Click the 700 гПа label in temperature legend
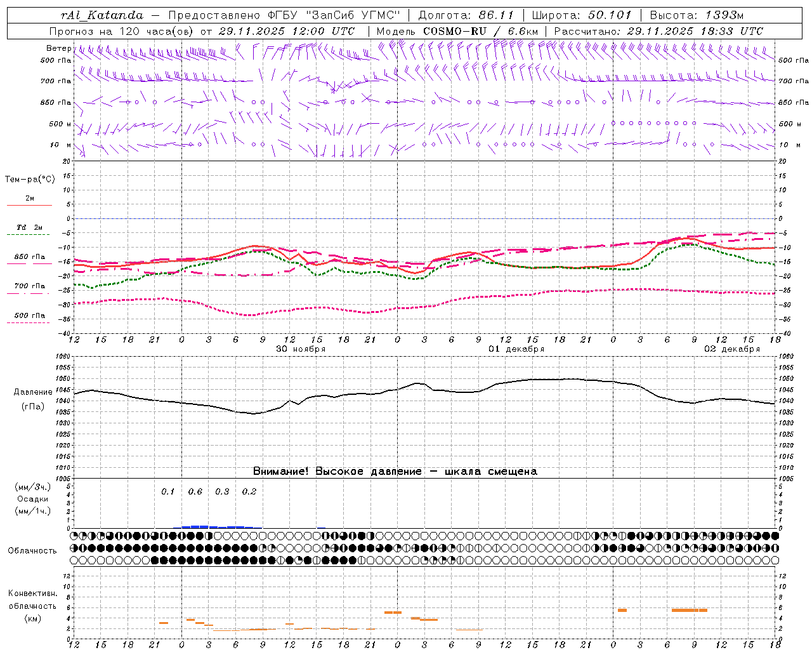 click(x=30, y=286)
